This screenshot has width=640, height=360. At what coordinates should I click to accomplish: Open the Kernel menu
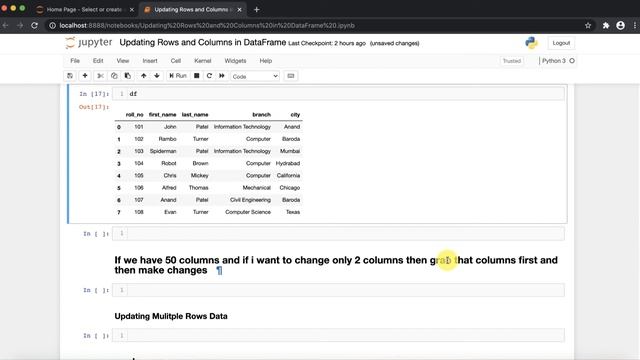coord(202,61)
